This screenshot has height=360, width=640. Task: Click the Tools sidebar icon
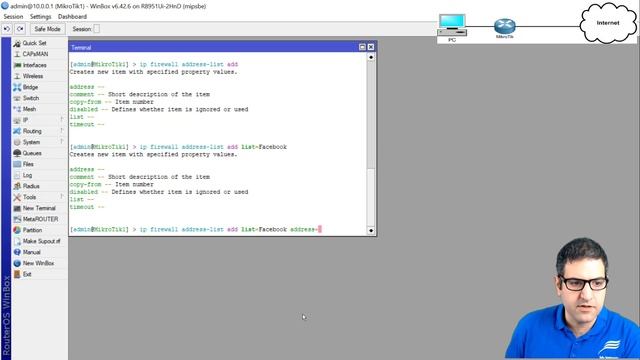(x=17, y=197)
